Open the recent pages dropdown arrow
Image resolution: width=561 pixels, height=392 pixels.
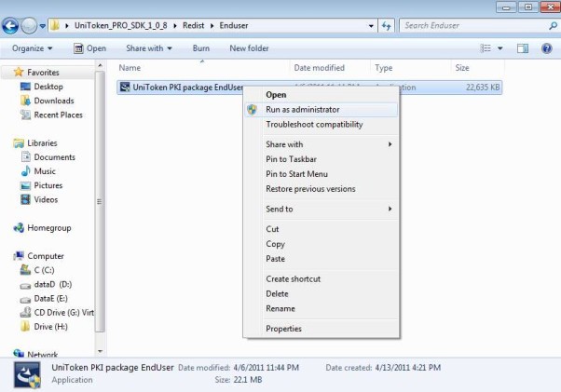(43, 26)
